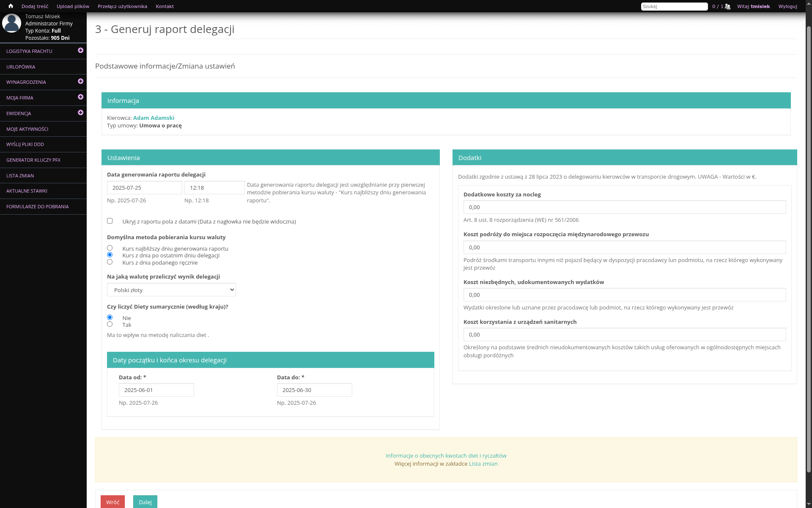812x508 pixels.
Task: Open 'Lista zmian' link in notice
Action: point(483,464)
